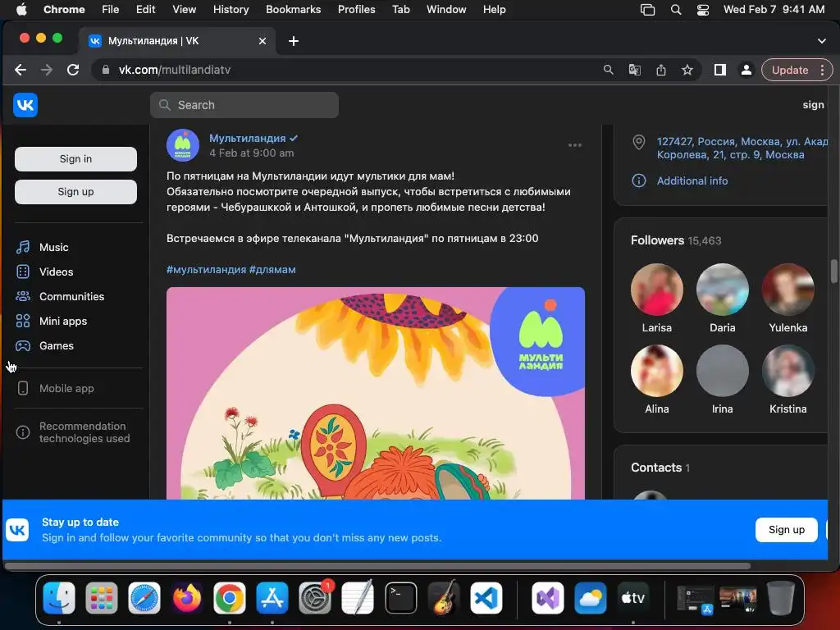Open the post image with sunflower

coord(376,393)
